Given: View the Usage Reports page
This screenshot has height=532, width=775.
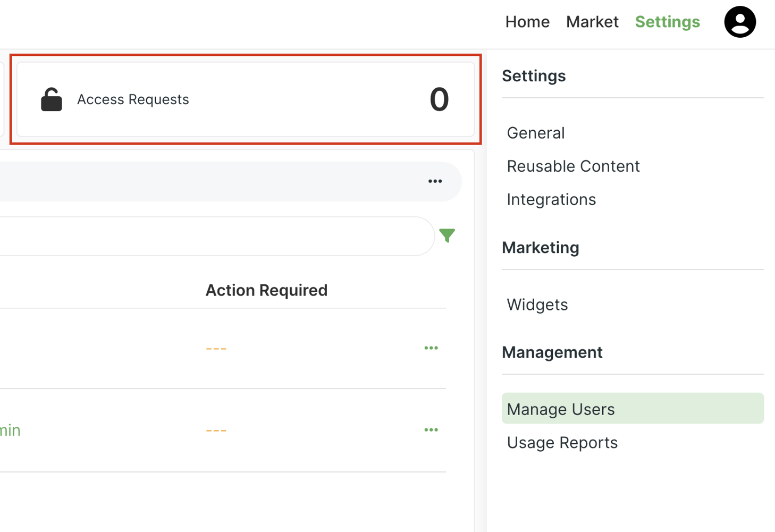Looking at the screenshot, I should 562,443.
